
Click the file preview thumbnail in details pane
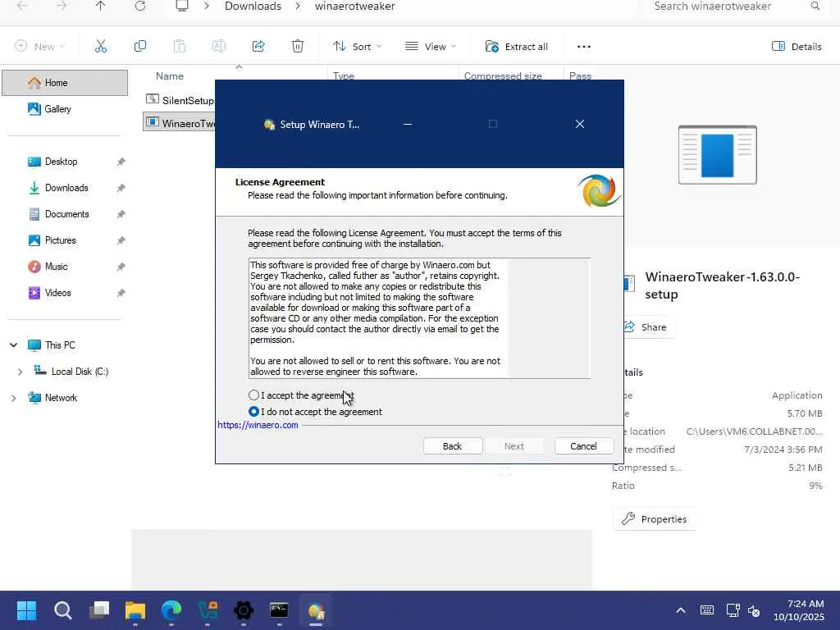pyautogui.click(x=717, y=155)
